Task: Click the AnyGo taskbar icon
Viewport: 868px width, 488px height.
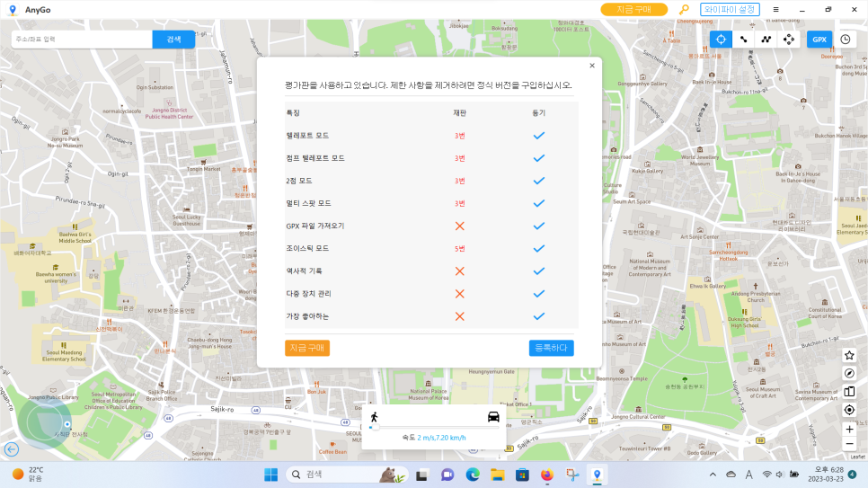Action: (597, 475)
